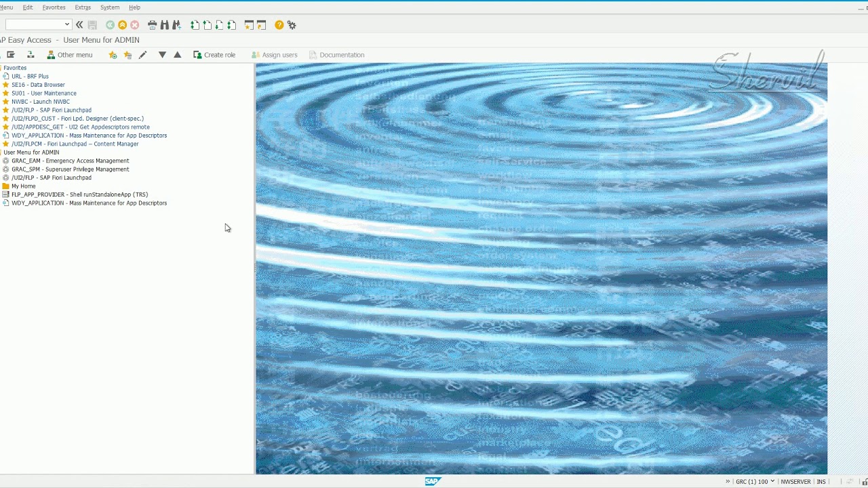Click the green Back button

110,25
